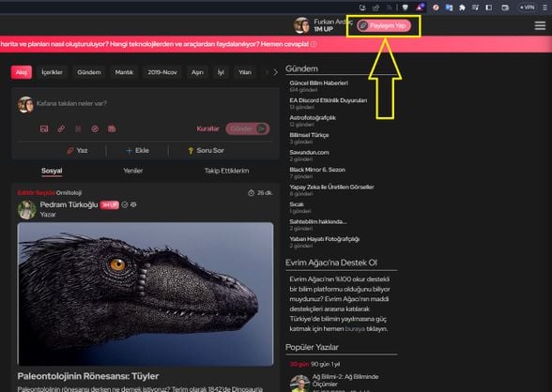
Task: Select the Gündem category chip
Action: pos(88,72)
